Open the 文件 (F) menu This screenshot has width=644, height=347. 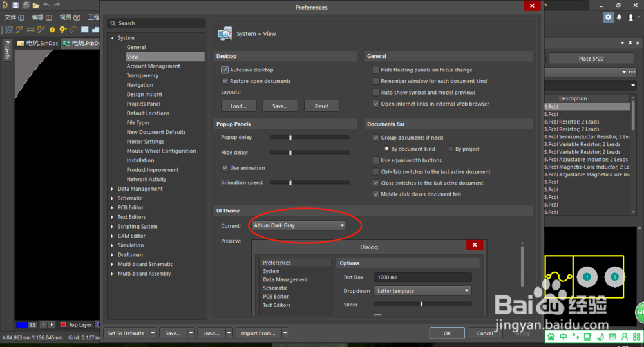pyautogui.click(x=14, y=17)
